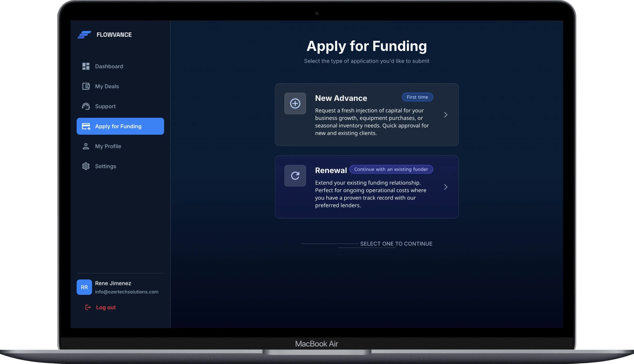Open New Advance via its chevron arrow
Screen dimensions: 634x364
point(446,115)
